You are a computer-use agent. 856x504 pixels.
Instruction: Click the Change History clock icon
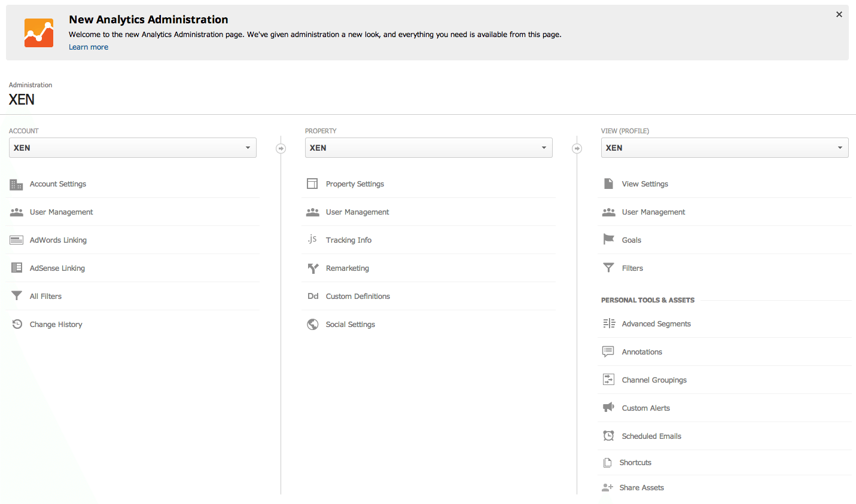17,324
